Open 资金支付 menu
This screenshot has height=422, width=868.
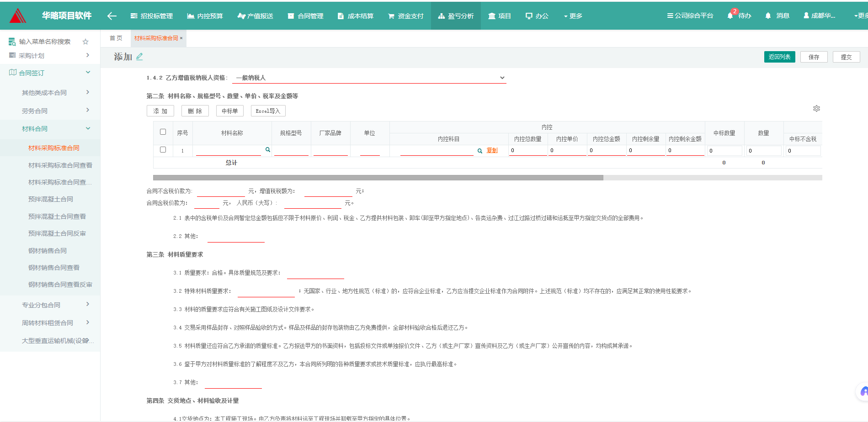(406, 16)
